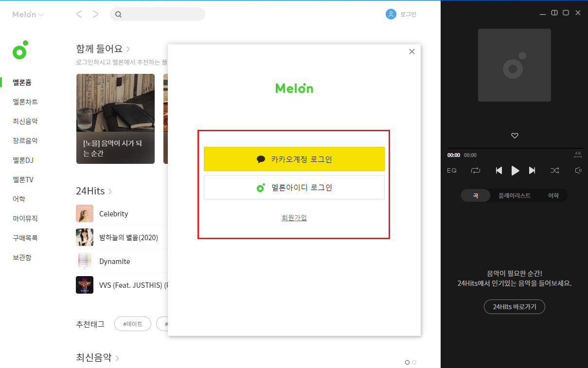
Task: Open 구매목록 in sidebar
Action: coord(25,238)
